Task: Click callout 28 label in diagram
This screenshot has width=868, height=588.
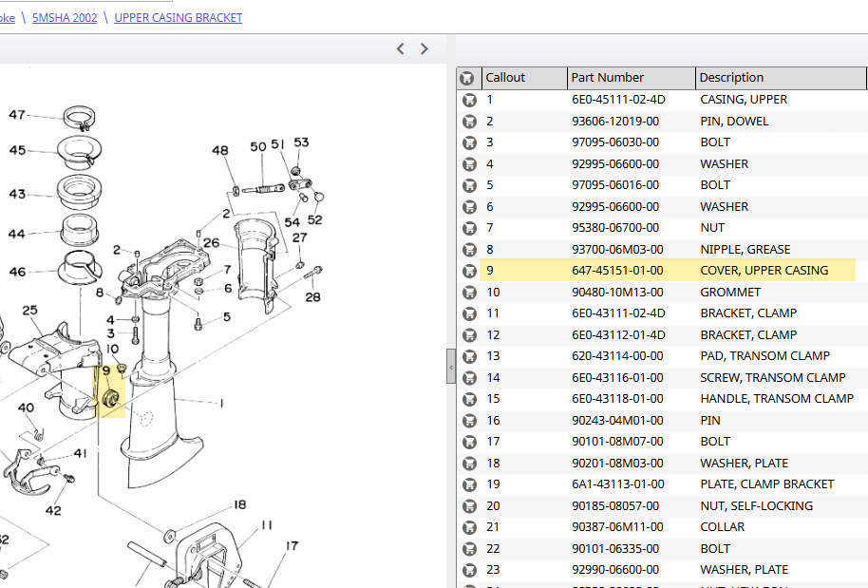Action: 312,297
